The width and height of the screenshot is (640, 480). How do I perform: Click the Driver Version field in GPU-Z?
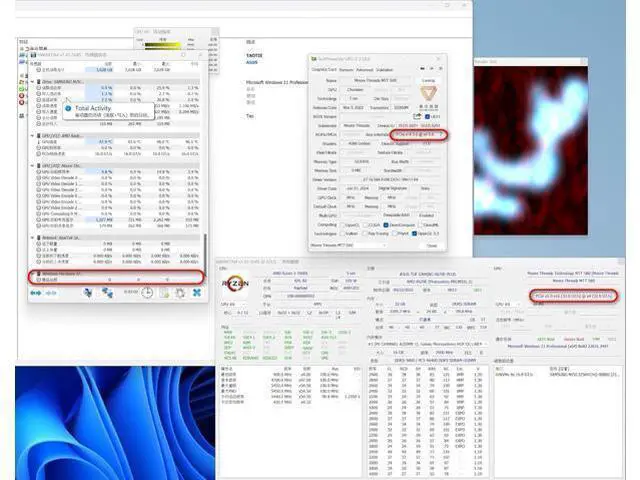click(391, 180)
